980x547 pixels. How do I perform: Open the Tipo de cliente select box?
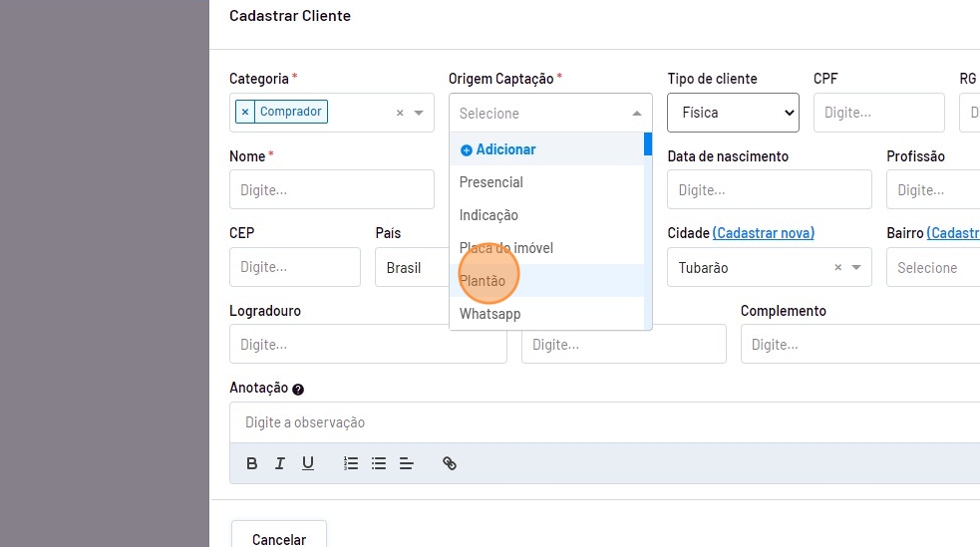pyautogui.click(x=733, y=113)
